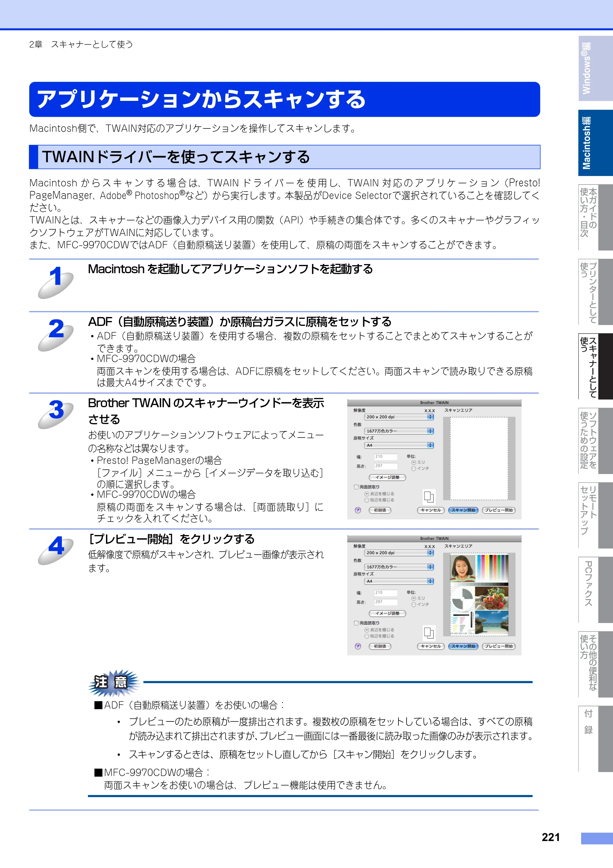The height and width of the screenshot is (868, 613).
Task: Open PCファクス side tab
Action: [596, 590]
